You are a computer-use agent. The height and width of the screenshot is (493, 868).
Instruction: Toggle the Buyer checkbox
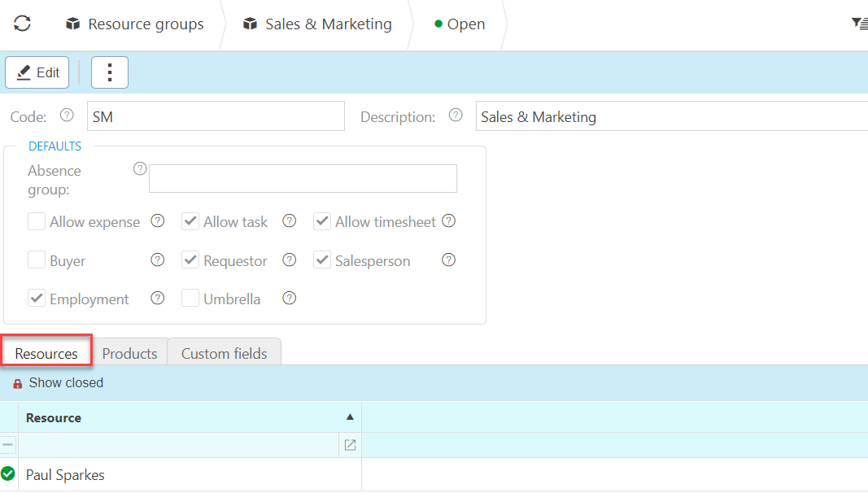click(37, 260)
